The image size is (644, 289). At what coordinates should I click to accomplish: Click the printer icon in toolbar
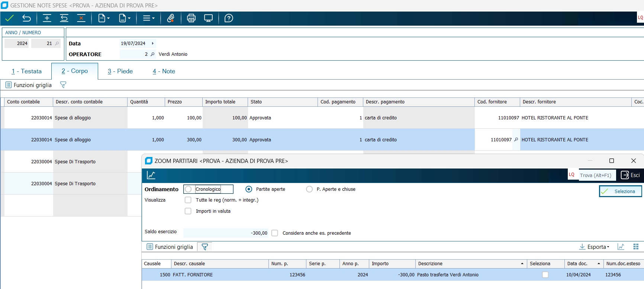191,18
